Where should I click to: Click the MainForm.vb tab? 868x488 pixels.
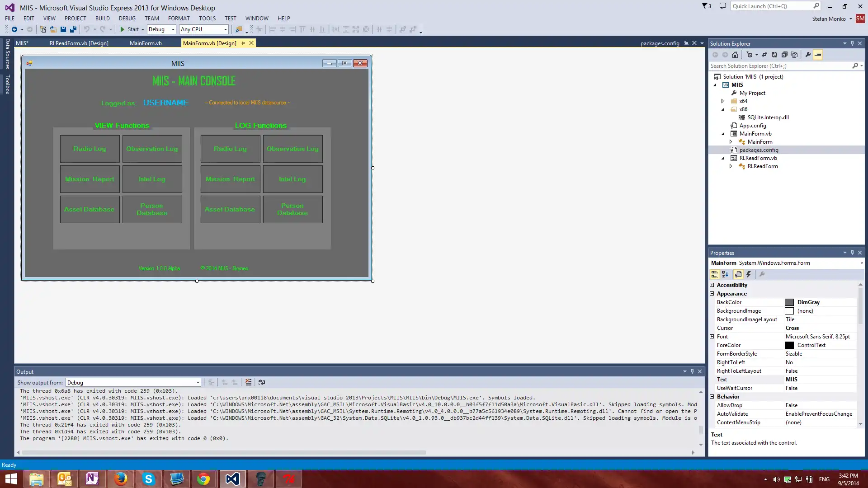pos(146,43)
